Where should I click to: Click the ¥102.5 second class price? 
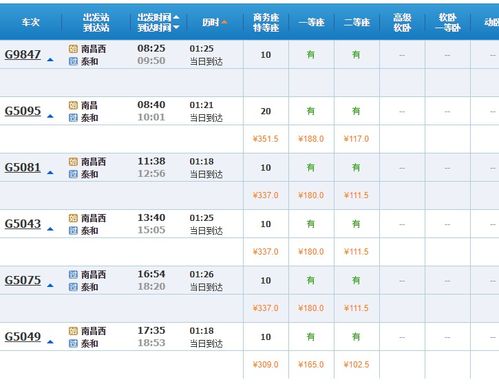point(356,364)
